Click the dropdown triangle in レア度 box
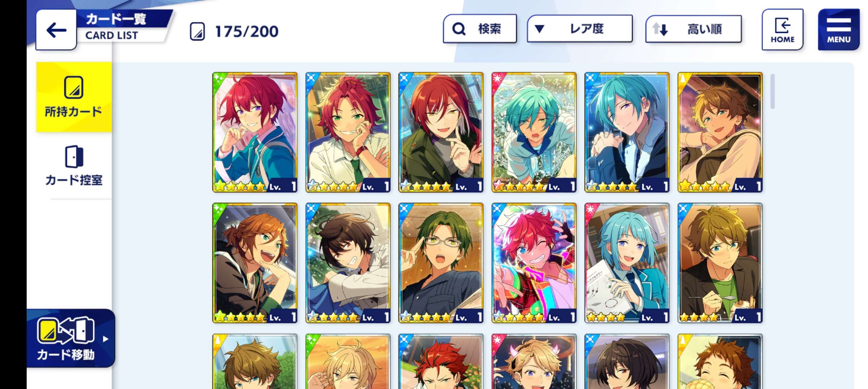Viewport: 868px width, 389px height. click(x=539, y=29)
